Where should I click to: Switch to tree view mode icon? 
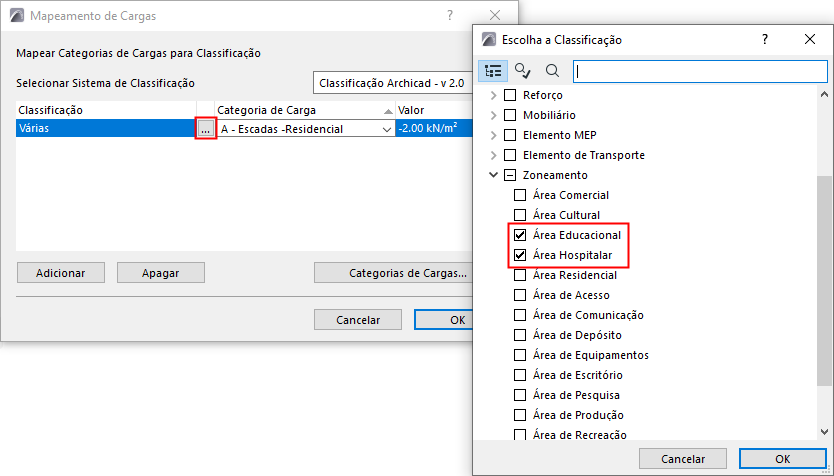coord(493,71)
